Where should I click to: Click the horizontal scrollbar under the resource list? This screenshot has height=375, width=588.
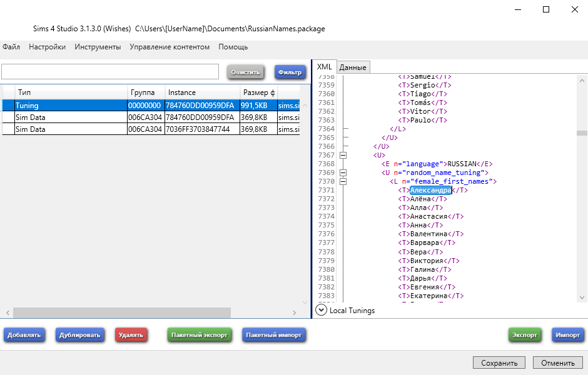point(122,312)
